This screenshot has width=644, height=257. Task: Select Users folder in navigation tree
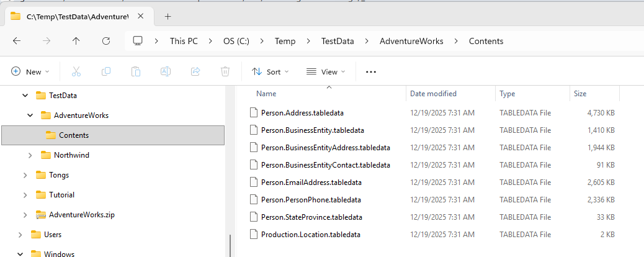[x=53, y=235]
